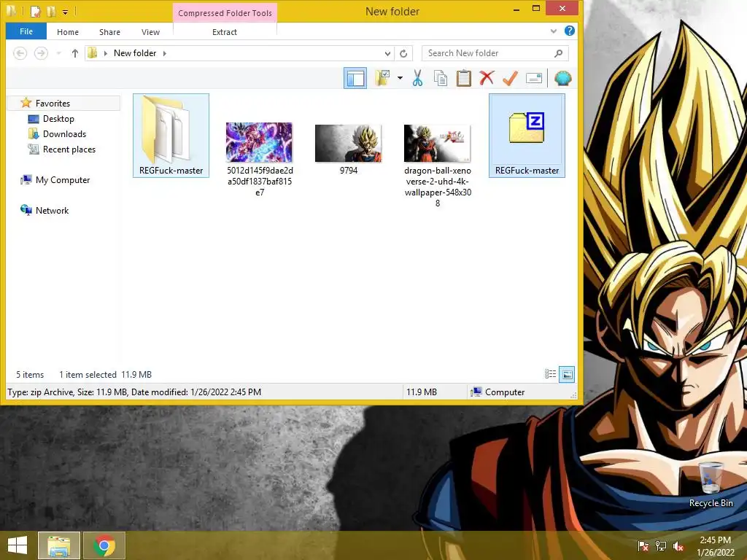Click the mail envelope toolbar icon
The width and height of the screenshot is (747, 560).
point(533,78)
